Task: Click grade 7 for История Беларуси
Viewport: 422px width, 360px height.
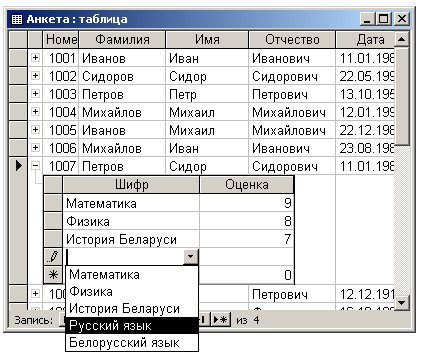Action: pos(247,239)
